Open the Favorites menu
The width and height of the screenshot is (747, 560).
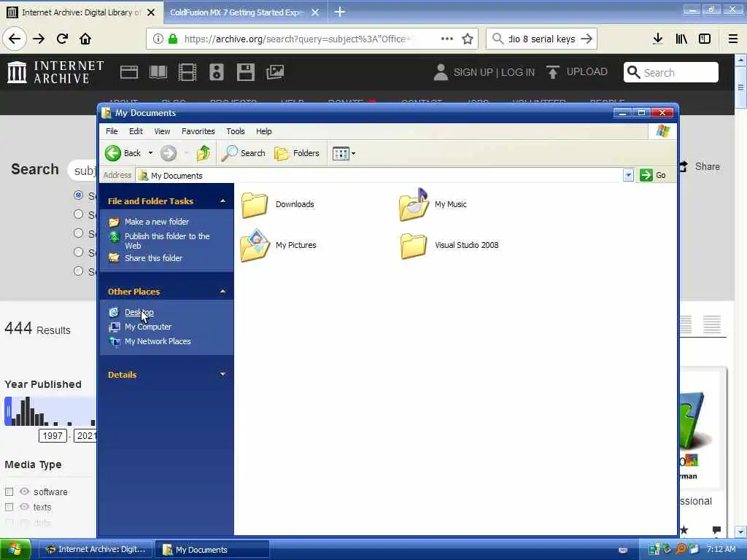pos(198,131)
